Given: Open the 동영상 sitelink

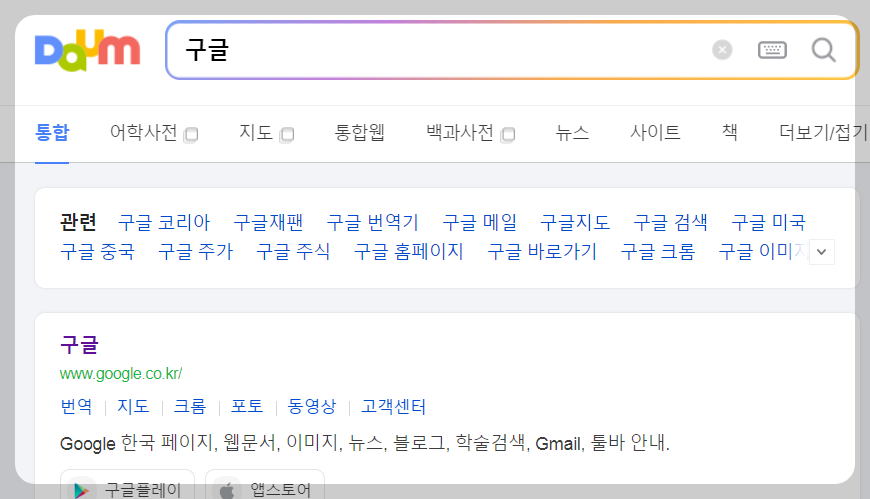Looking at the screenshot, I should (x=312, y=406).
